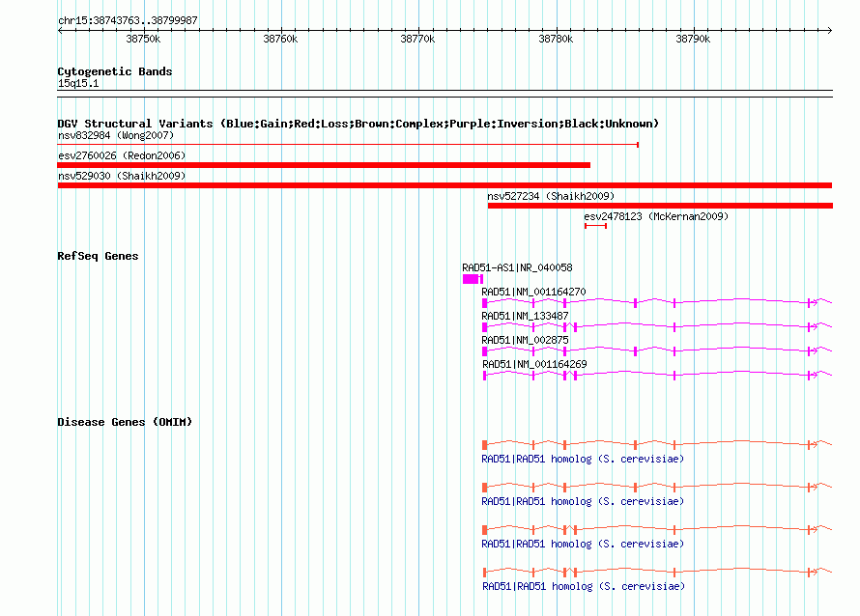Viewport: 860px width, 616px height.
Task: Open variant label nsv832984 (Wong2007)
Action: coord(116,135)
